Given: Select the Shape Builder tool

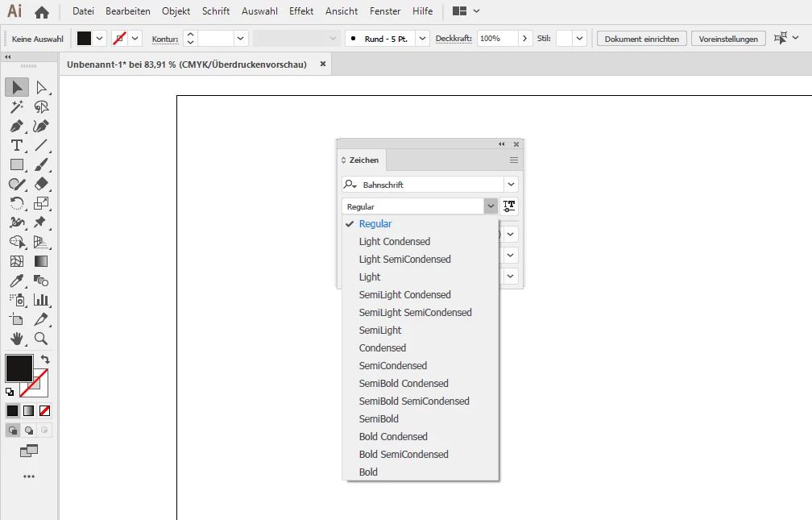Looking at the screenshot, I should [x=17, y=242].
